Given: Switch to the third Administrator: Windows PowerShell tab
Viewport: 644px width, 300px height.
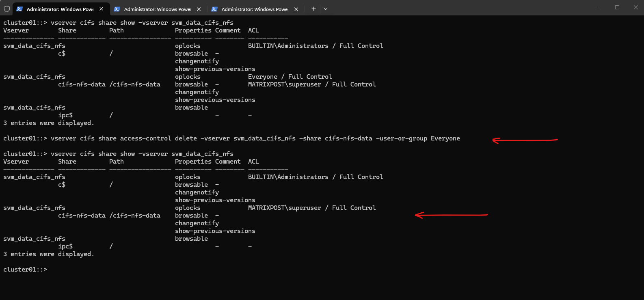Looking at the screenshot, I should pyautogui.click(x=255, y=9).
